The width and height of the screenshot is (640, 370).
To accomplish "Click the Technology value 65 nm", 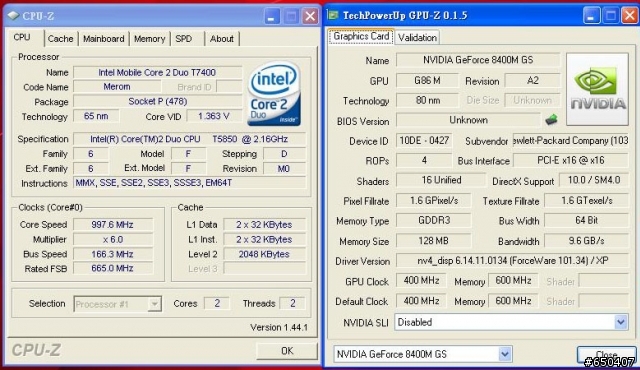I will pyautogui.click(x=96, y=116).
